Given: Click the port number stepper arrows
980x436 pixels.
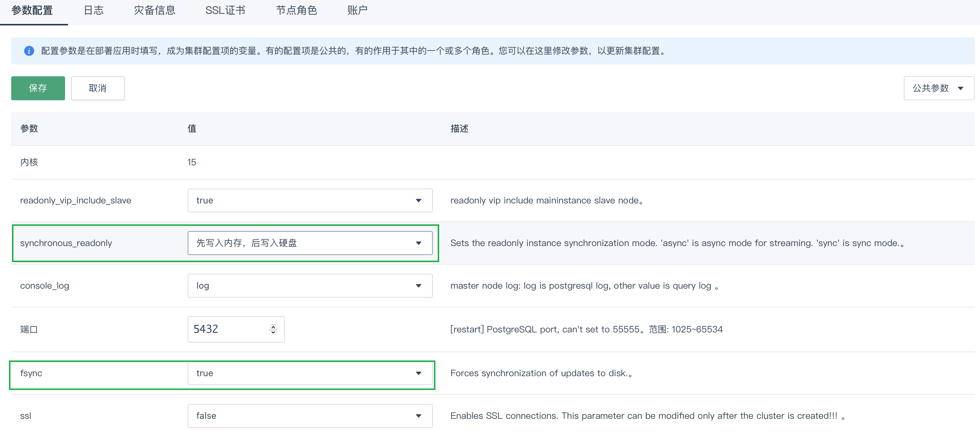Looking at the screenshot, I should [x=273, y=329].
